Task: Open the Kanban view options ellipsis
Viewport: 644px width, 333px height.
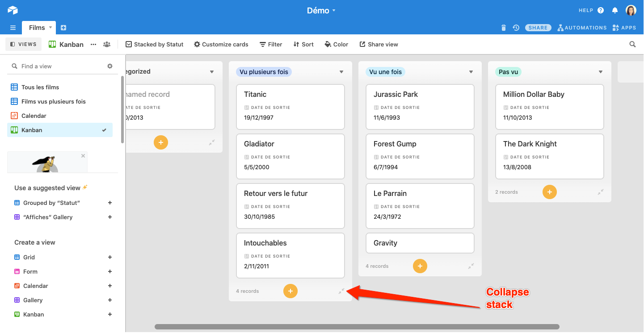Action: 93,44
